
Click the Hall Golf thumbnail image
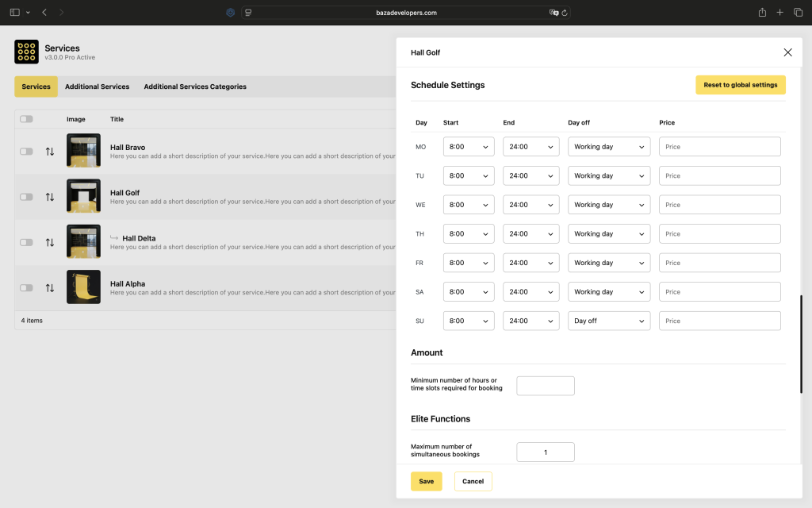click(83, 196)
